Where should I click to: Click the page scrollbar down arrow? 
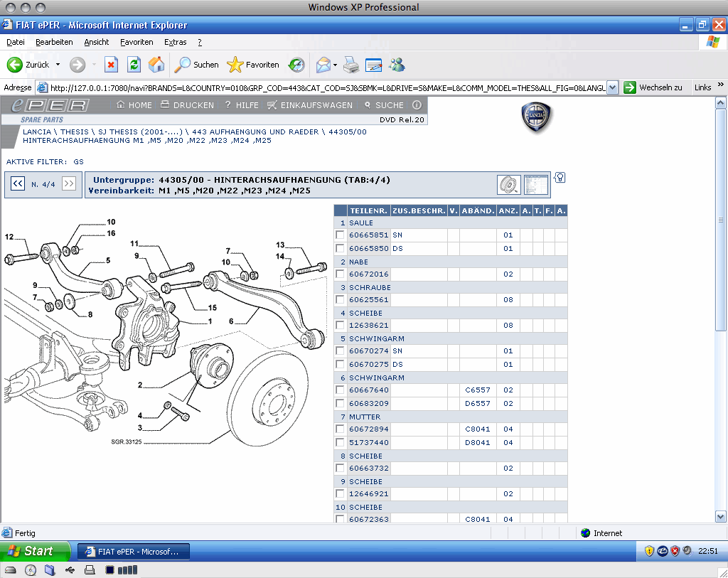click(x=720, y=516)
